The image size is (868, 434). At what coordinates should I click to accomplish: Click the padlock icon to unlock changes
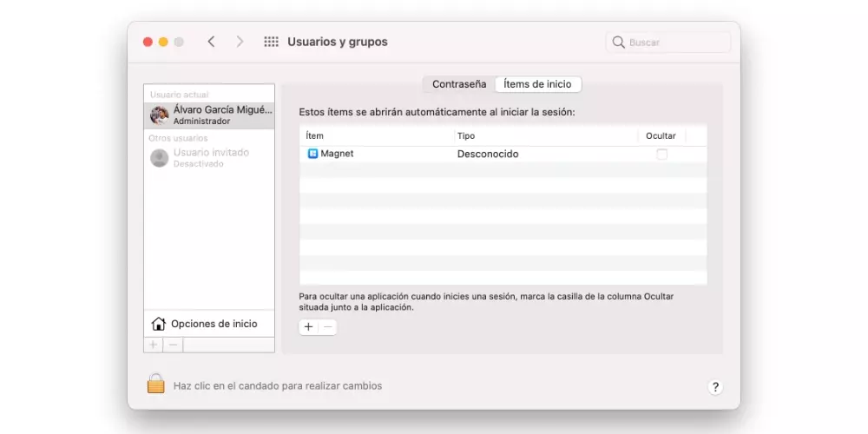(155, 384)
